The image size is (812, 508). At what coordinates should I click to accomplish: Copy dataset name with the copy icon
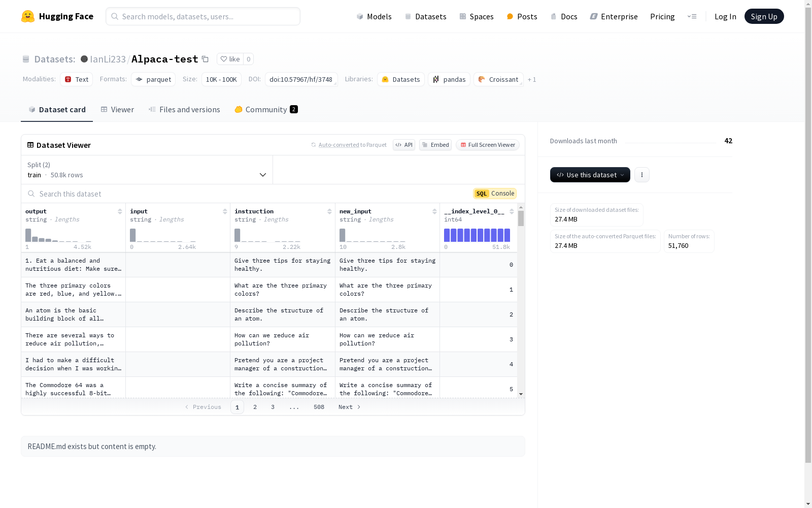[x=205, y=59]
